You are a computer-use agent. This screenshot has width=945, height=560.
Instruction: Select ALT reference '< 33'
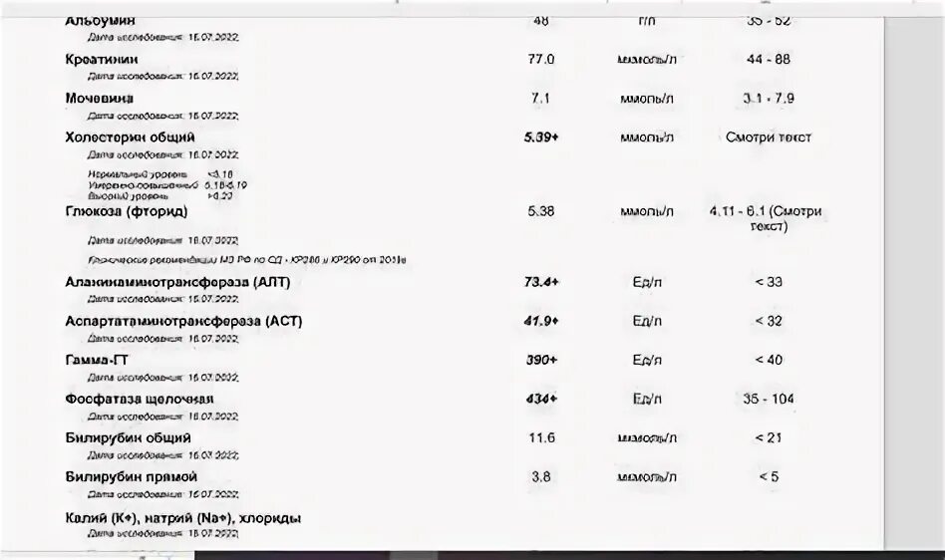768,282
